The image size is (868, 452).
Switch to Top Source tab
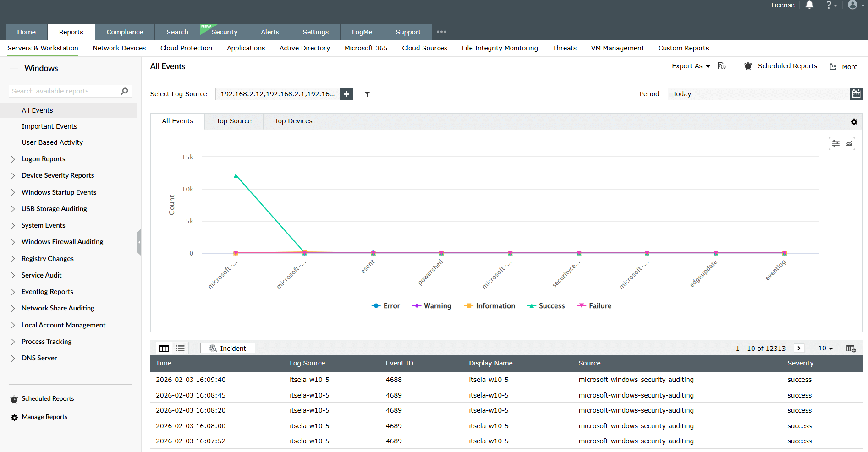234,121
